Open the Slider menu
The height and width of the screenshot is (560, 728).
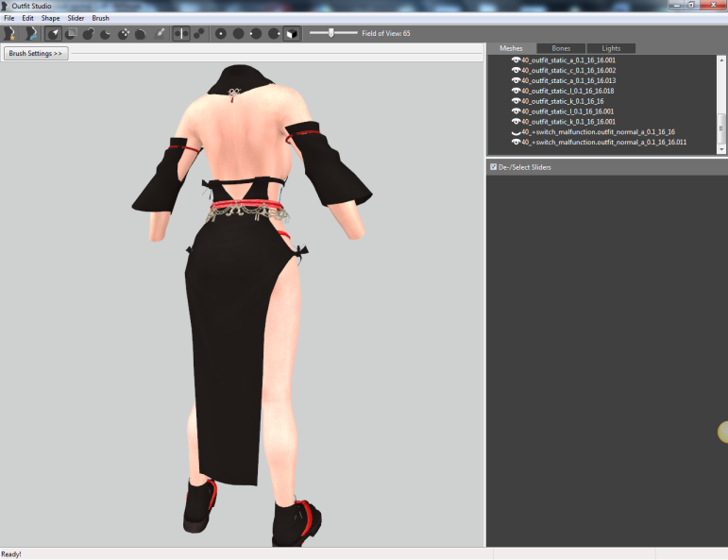[76, 18]
